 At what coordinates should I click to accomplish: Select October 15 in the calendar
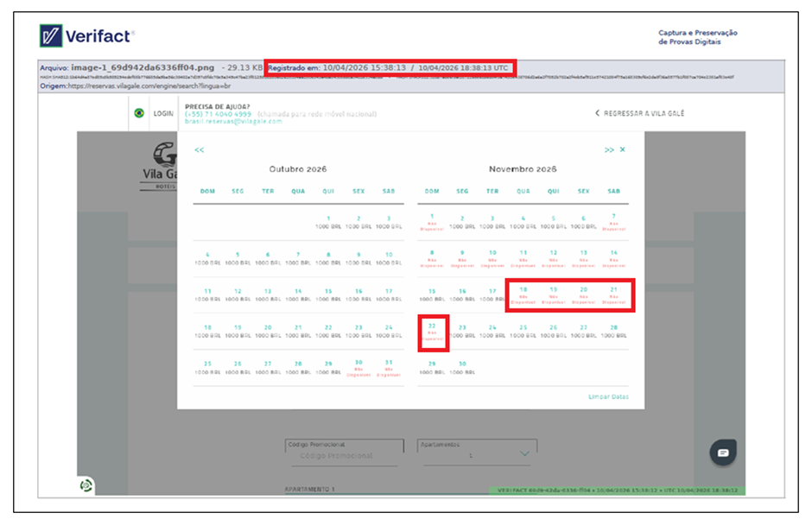[328, 295]
